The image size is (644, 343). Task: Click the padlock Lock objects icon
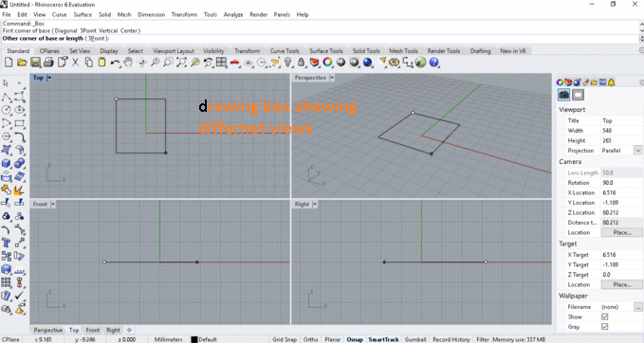click(301, 62)
